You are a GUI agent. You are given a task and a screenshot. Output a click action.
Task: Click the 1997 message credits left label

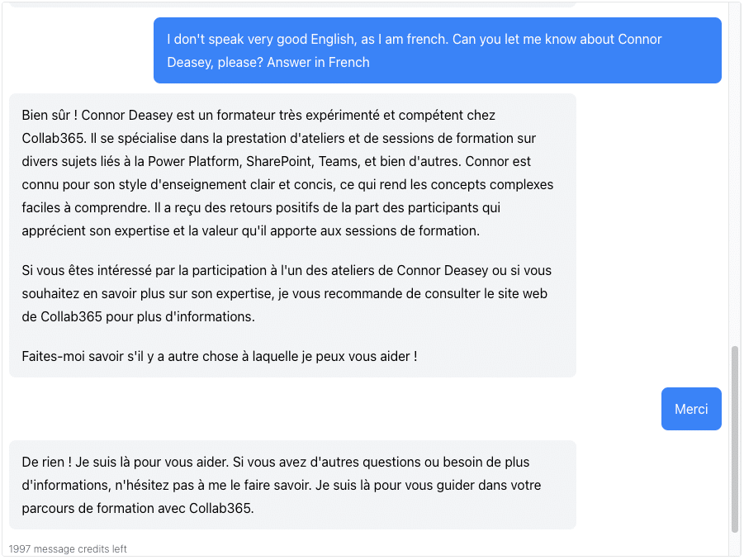(x=67, y=548)
